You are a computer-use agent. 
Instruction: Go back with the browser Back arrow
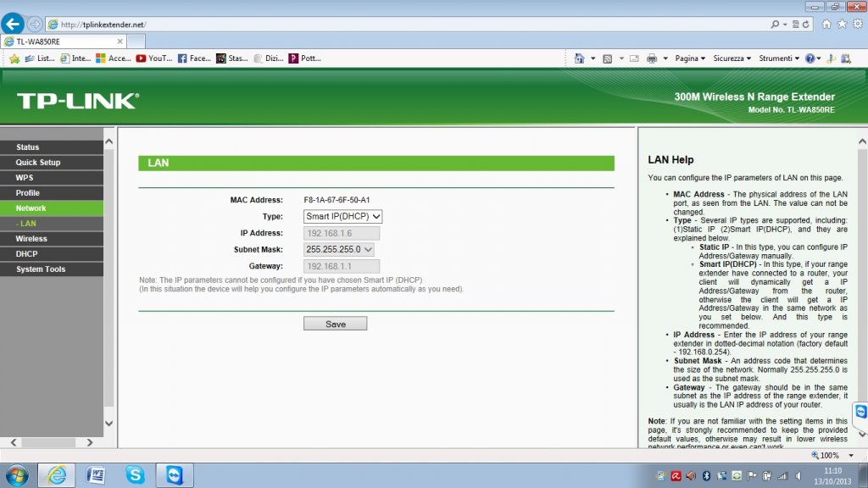[12, 24]
